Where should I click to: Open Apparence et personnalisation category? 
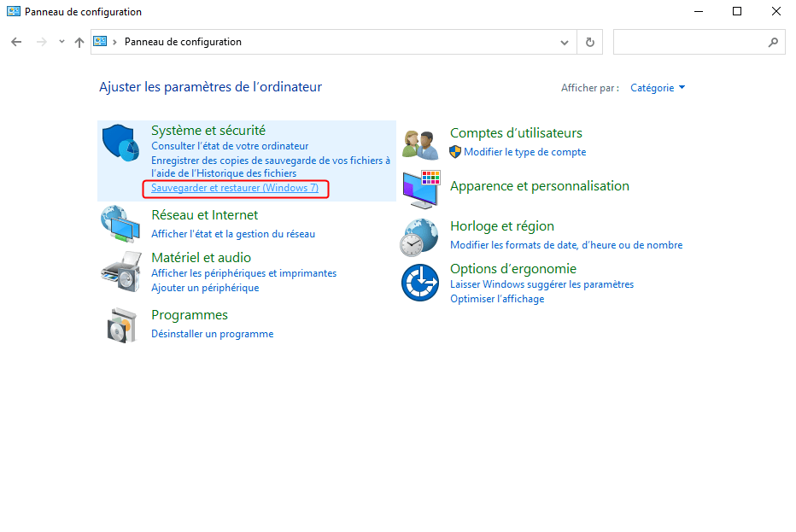(x=540, y=186)
